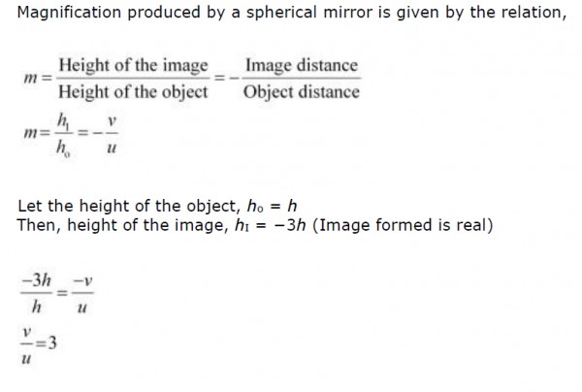Select the "Height of the image" numerator
This screenshot has width=582, height=392.
pos(133,66)
